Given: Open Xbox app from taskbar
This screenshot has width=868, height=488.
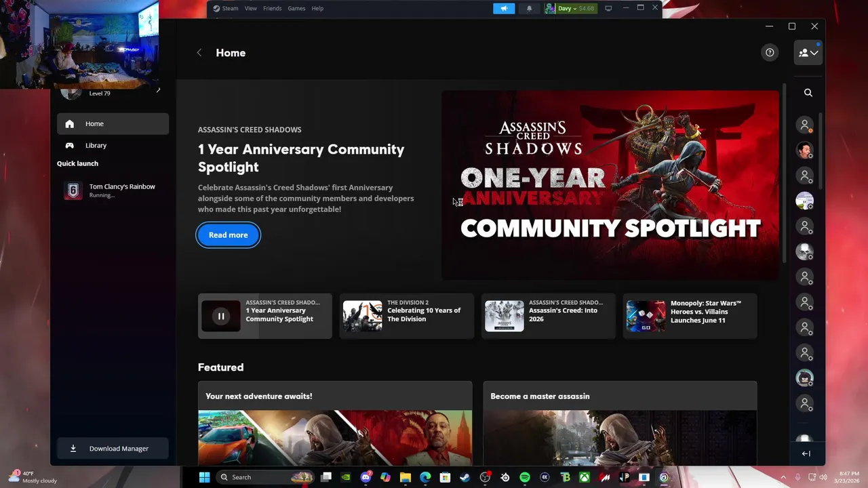Looking at the screenshot, I should [x=585, y=477].
